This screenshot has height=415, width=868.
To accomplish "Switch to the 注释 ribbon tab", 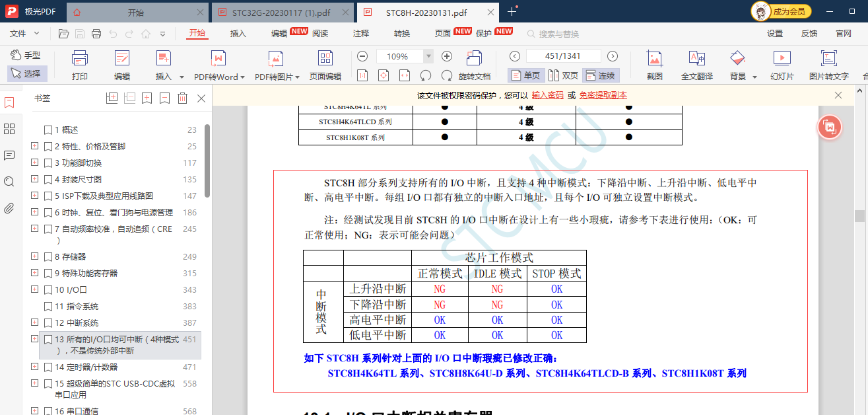I will pos(361,34).
